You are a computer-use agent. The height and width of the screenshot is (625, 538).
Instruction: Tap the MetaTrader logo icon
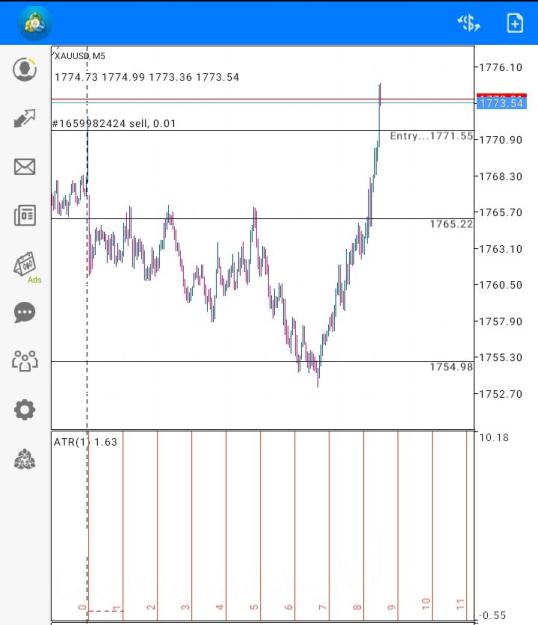(35, 23)
